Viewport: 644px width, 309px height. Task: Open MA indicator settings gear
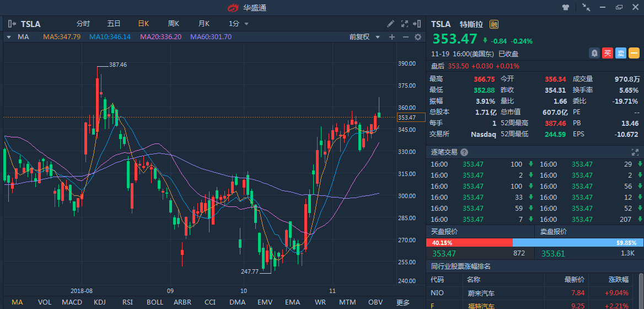(x=418, y=37)
